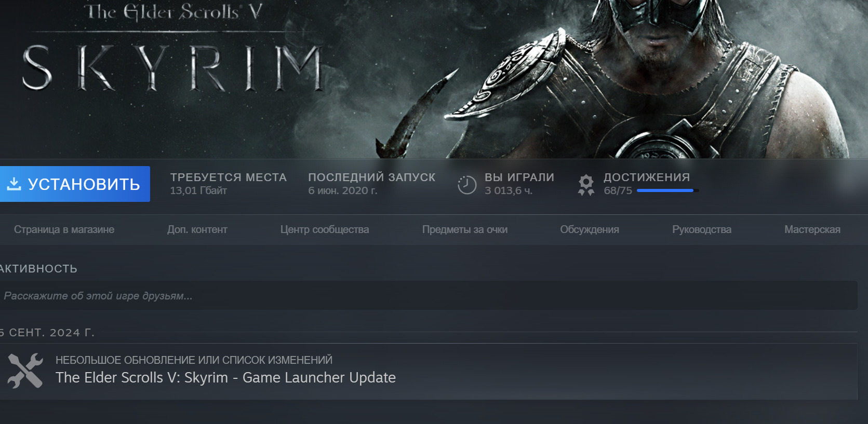Click the АКТИВНОСТЬ section heading
Image resolution: width=868 pixels, height=424 pixels.
[38, 269]
